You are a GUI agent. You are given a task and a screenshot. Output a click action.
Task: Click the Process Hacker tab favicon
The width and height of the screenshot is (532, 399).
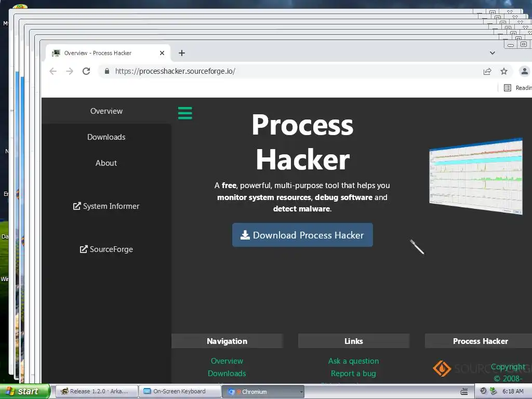coord(56,53)
